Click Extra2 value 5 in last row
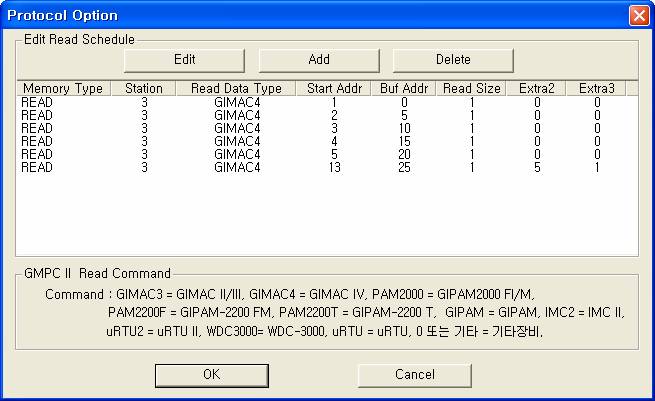655x401 pixels. point(537,167)
